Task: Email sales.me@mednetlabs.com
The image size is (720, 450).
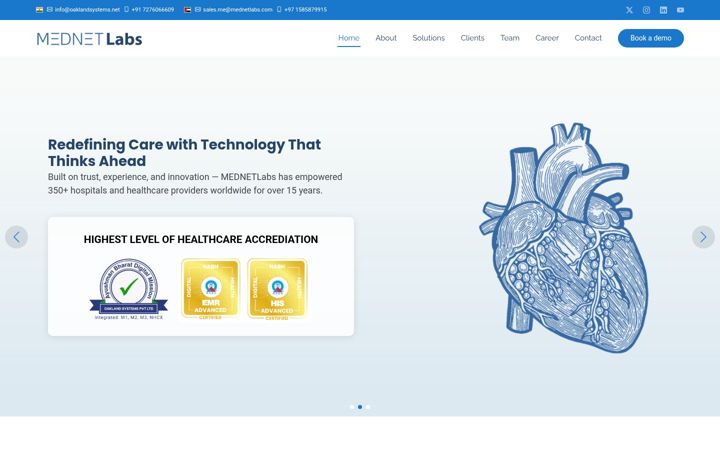Action: [237, 9]
